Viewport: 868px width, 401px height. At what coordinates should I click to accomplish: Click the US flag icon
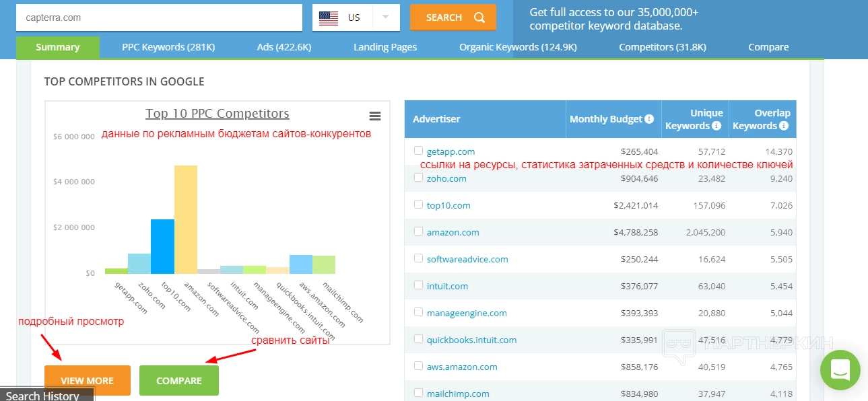tap(329, 17)
